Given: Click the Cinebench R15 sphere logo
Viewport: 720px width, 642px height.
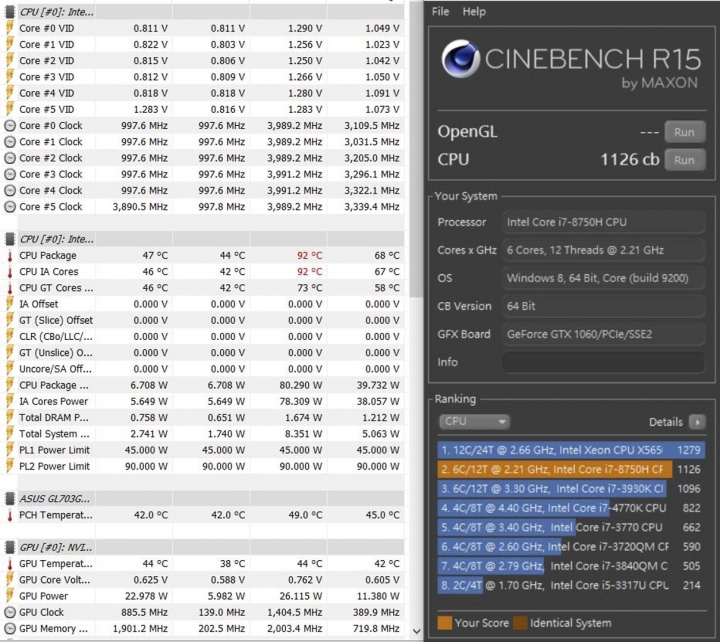Looking at the screenshot, I should 461,59.
